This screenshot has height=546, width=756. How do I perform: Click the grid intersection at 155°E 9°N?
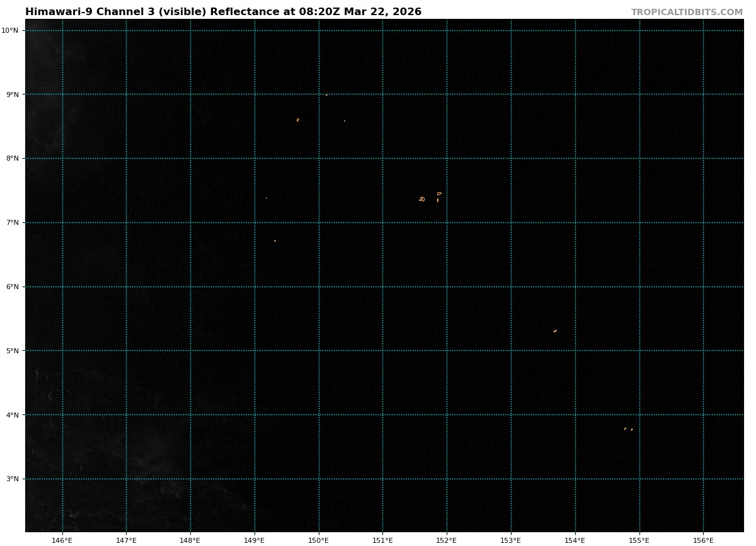coord(639,94)
